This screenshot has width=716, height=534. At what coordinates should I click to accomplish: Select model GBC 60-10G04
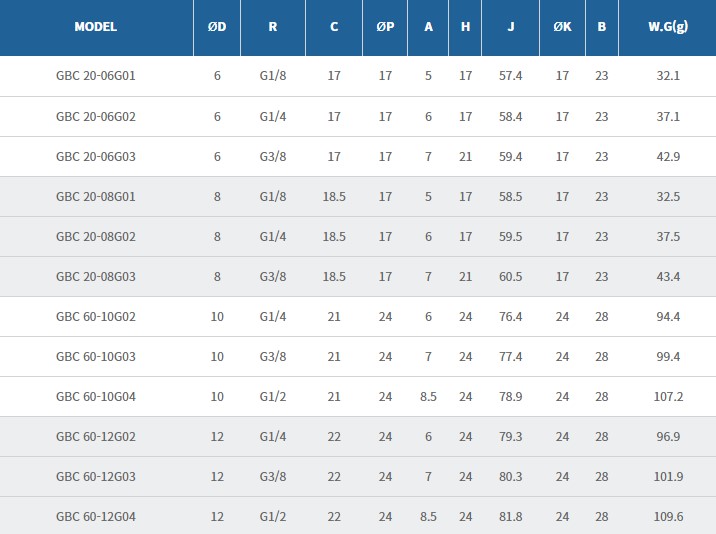[96, 396]
